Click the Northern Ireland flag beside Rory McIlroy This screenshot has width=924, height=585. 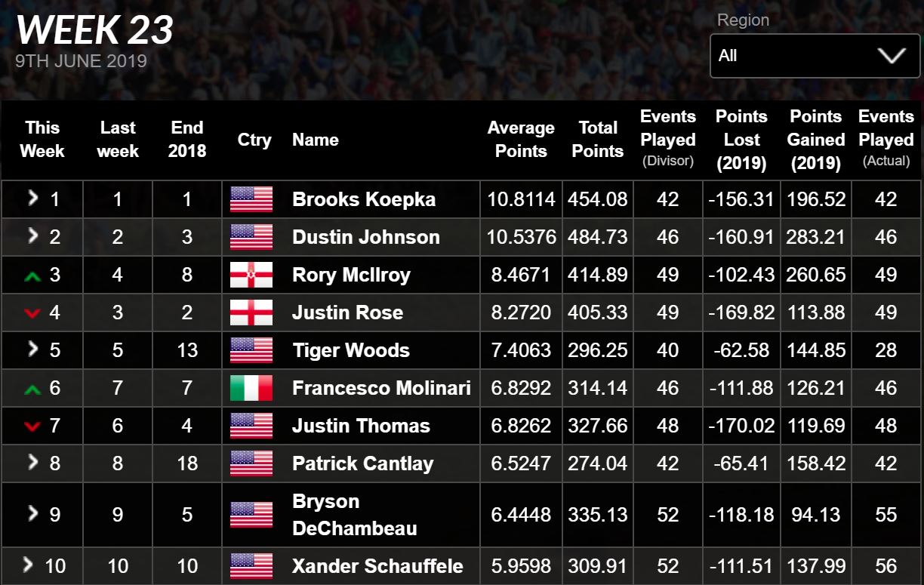click(251, 275)
